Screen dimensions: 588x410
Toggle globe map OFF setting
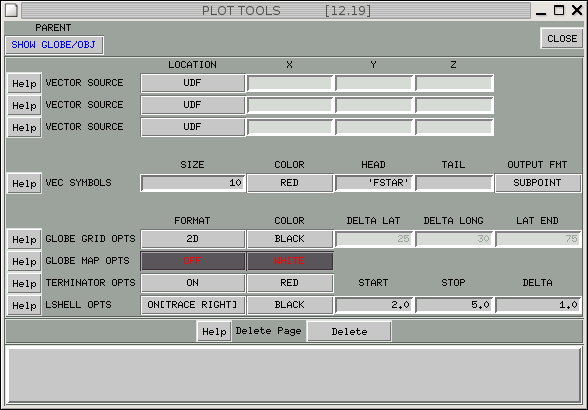(193, 261)
